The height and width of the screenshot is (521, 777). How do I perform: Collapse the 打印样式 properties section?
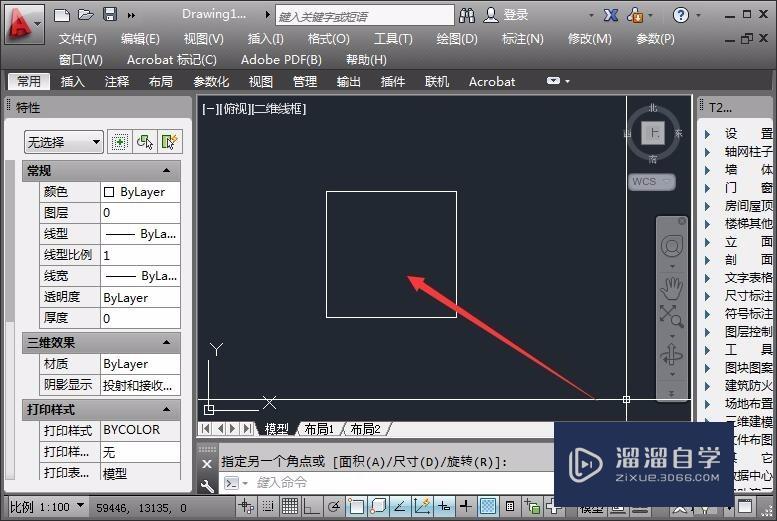(166, 409)
